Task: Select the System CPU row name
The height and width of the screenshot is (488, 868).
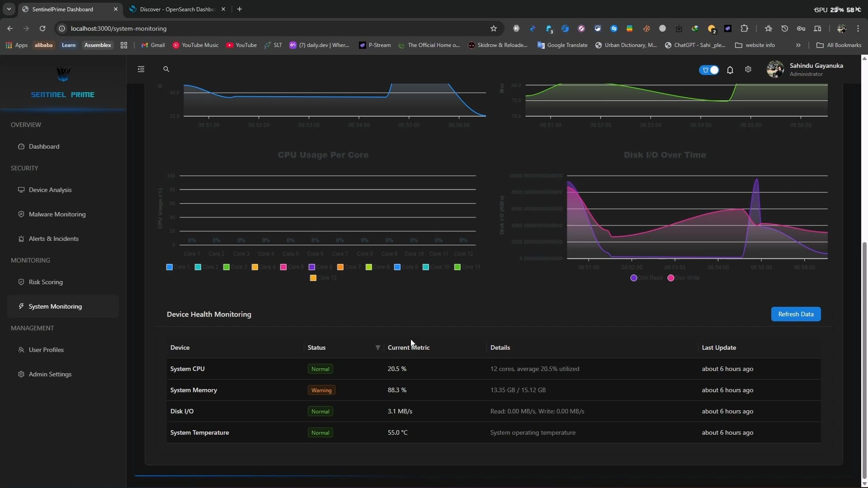Action: [x=187, y=369]
